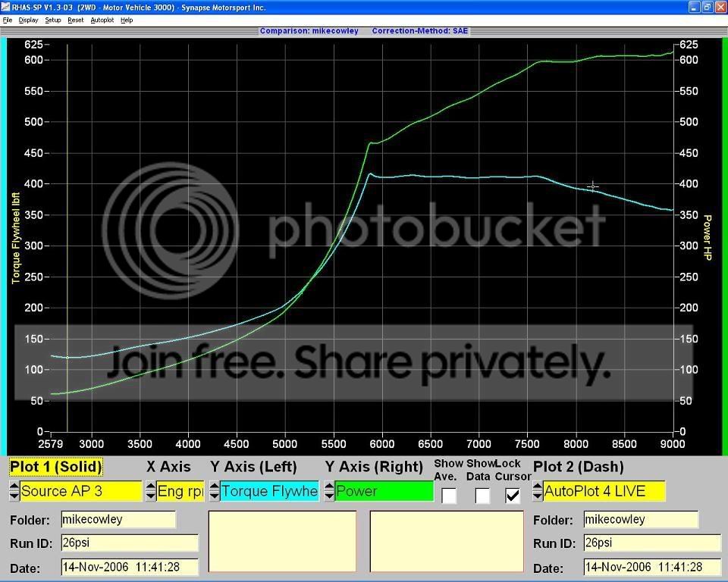
Task: Enable the Show Ave. checkbox
Action: point(449,496)
